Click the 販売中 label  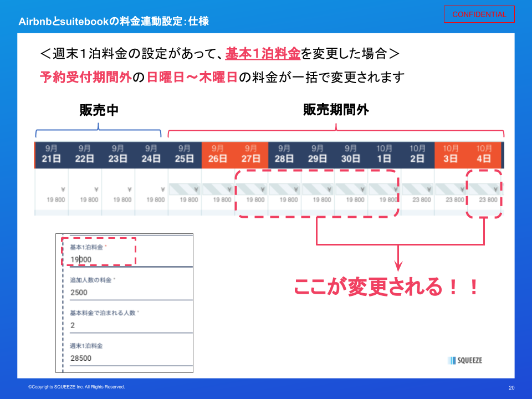click(99, 110)
